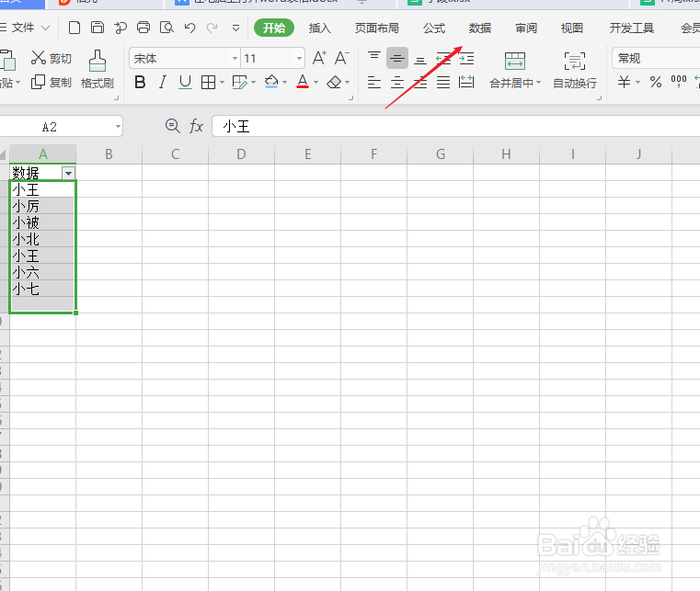Select cell containing 小厉
Image resolution: width=700 pixels, height=591 pixels.
click(x=42, y=206)
